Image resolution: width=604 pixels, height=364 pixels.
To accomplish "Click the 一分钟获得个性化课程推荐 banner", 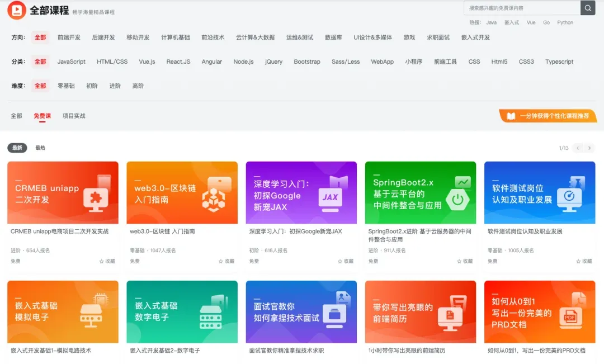I will click(548, 116).
